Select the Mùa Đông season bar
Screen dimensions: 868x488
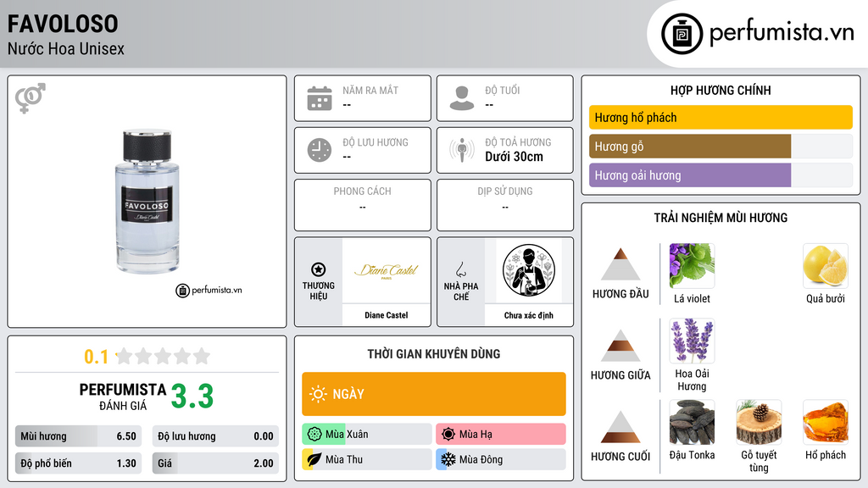[x=501, y=459]
